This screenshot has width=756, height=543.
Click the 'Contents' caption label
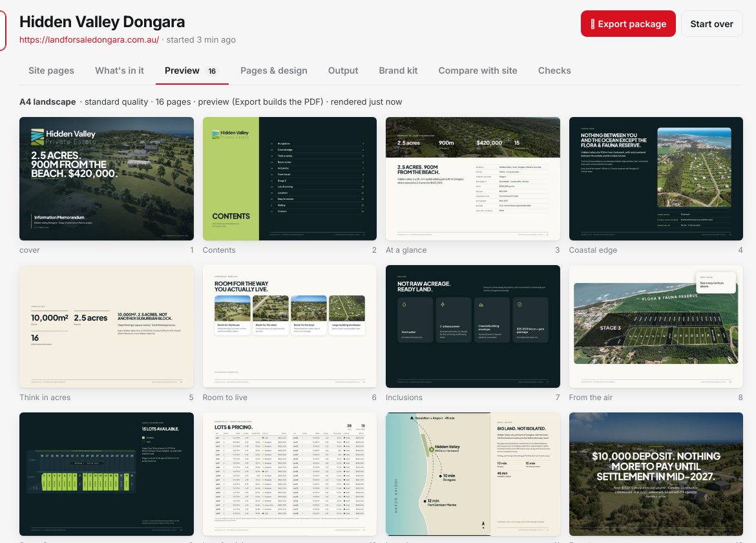(219, 250)
